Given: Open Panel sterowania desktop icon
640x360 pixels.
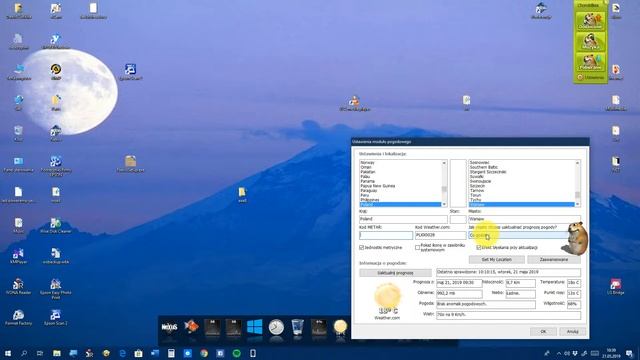Looking at the screenshot, I should pos(18,164).
